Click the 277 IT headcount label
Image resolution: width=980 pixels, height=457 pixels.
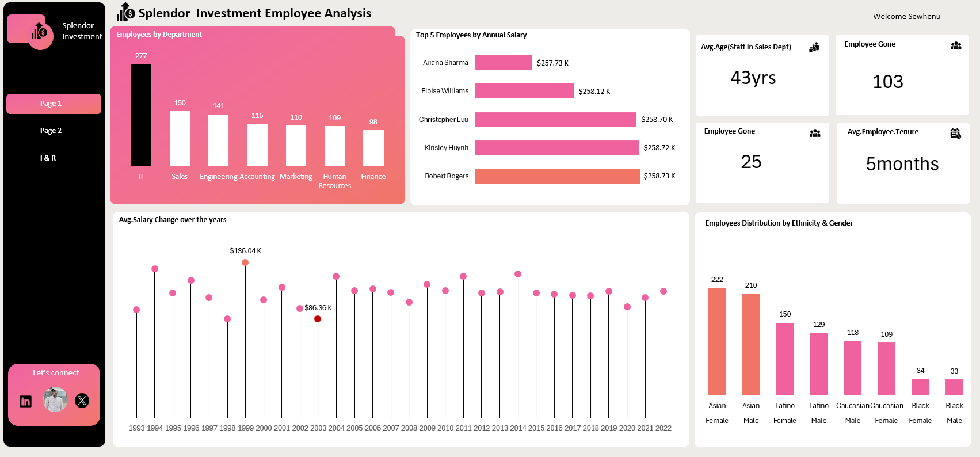tap(141, 56)
